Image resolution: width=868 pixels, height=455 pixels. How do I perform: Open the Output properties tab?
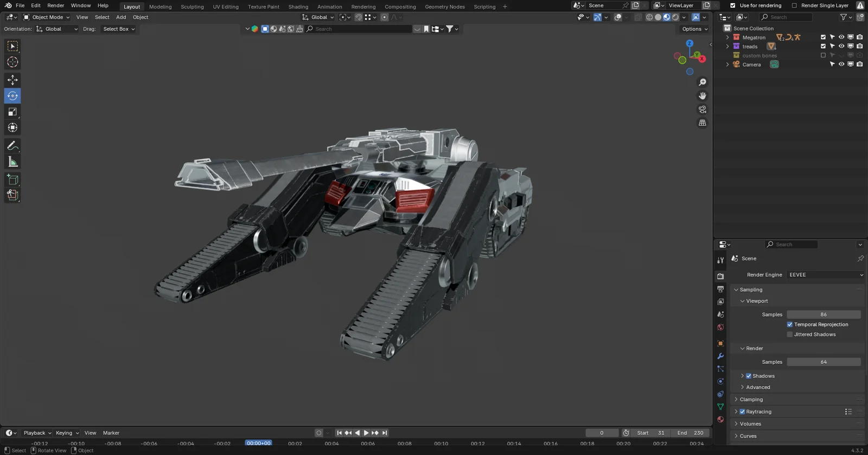720,289
